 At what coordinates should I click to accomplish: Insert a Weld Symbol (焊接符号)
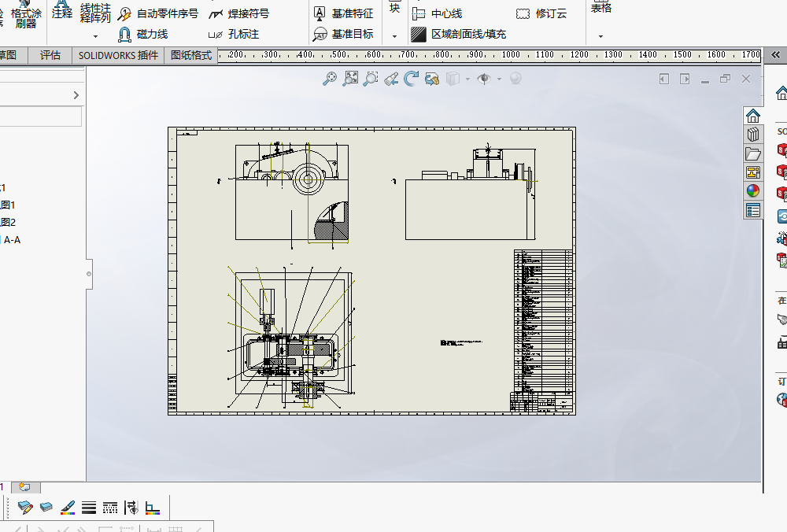click(239, 13)
